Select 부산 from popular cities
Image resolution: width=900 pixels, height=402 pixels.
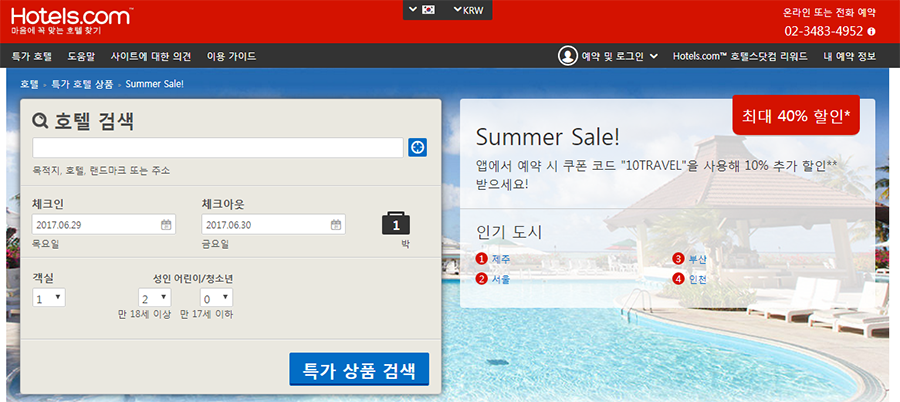(697, 259)
